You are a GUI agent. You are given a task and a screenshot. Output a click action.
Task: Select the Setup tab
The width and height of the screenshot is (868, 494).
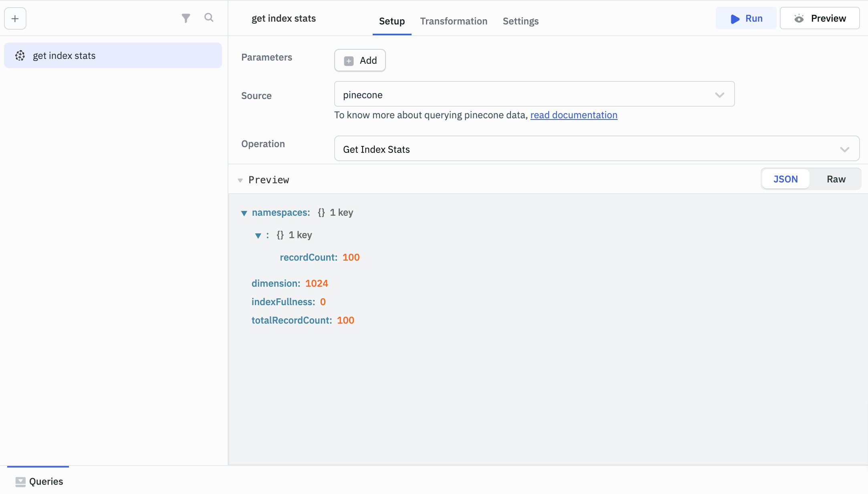pos(392,21)
